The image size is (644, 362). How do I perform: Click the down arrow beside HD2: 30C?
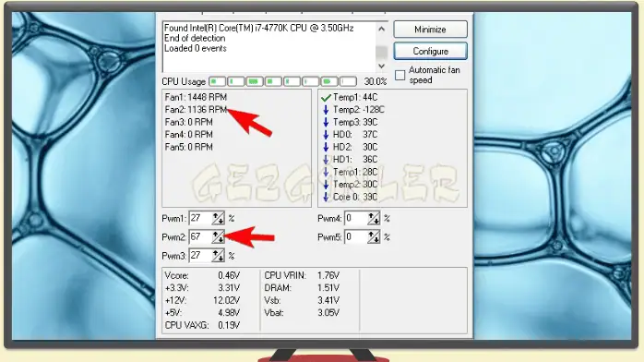click(326, 147)
